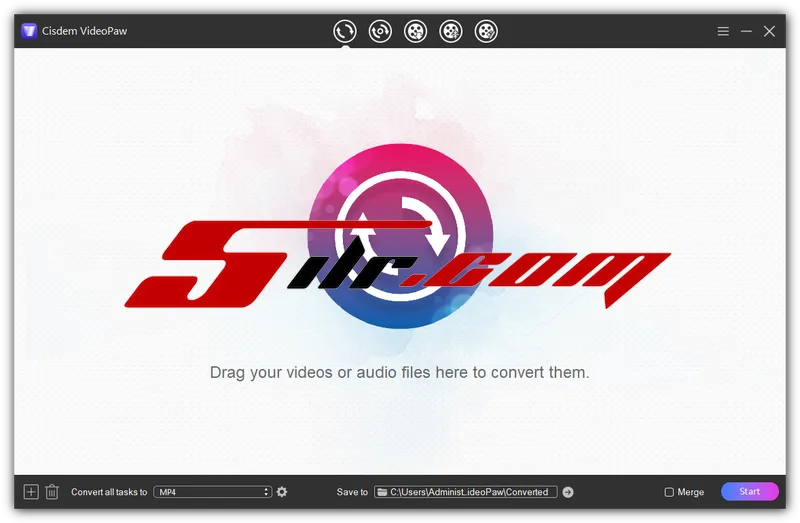
Task: Select the video Compress reel icon
Action: pyautogui.click(x=451, y=31)
